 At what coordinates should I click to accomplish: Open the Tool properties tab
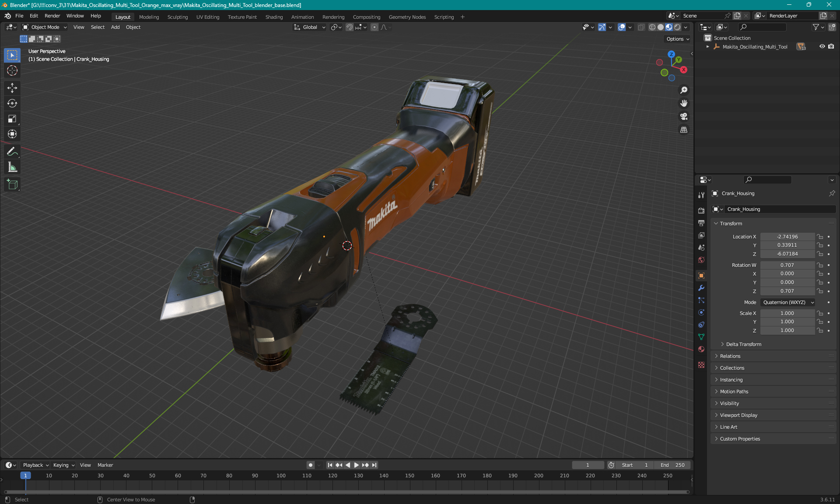point(701,195)
